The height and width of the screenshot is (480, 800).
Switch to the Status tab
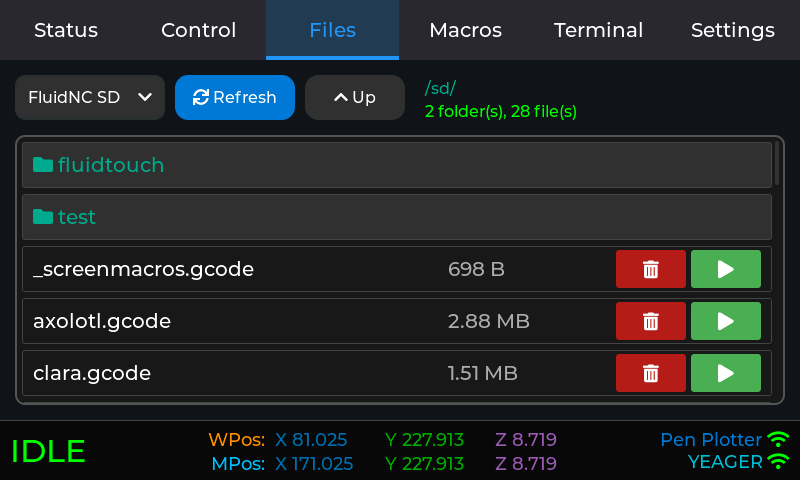tap(66, 30)
